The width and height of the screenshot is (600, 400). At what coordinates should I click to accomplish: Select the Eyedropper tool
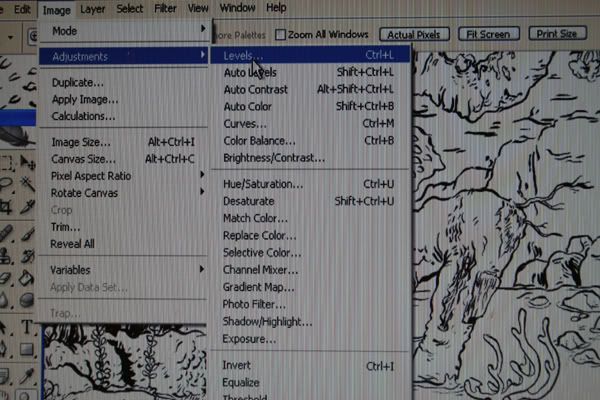coord(27,376)
